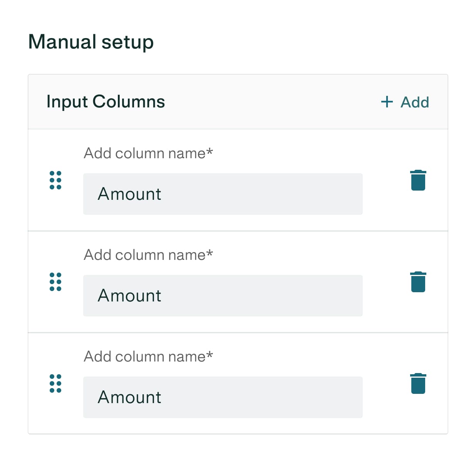Select the first 'Add column name*' label
This screenshot has width=476, height=462.
(148, 153)
